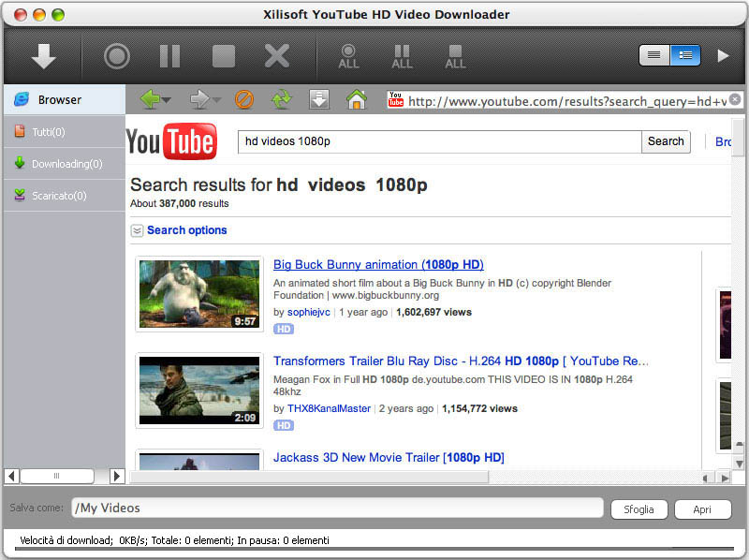The width and height of the screenshot is (749, 560).
Task: Click the YouTube favicon in the address bar
Action: pyautogui.click(x=395, y=99)
